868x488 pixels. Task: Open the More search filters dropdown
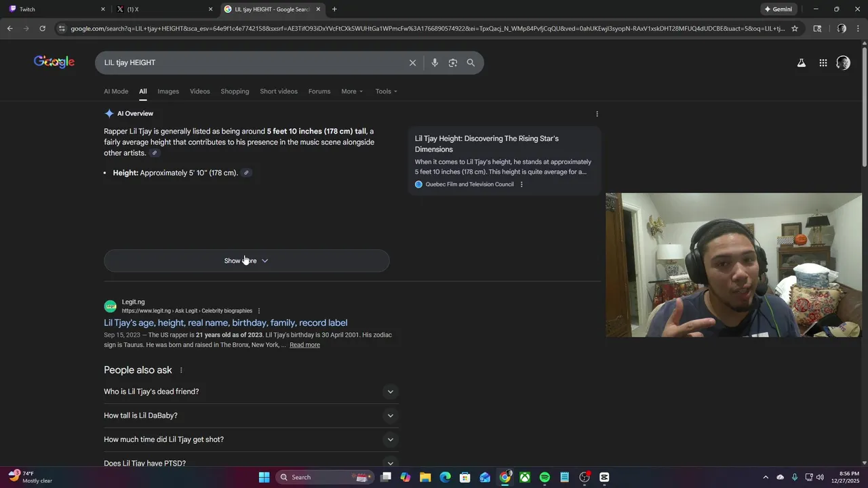(x=352, y=91)
